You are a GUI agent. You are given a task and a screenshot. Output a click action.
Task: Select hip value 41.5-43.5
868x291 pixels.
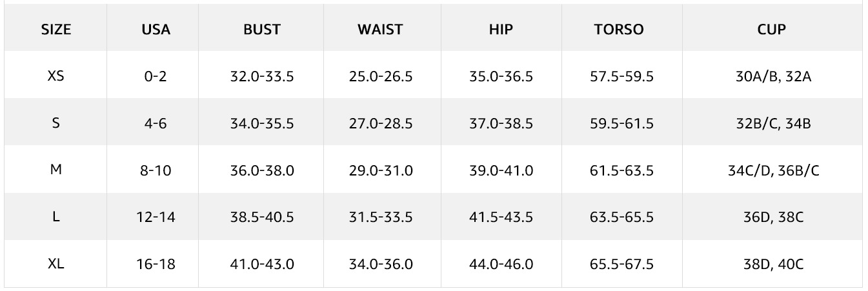point(501,217)
